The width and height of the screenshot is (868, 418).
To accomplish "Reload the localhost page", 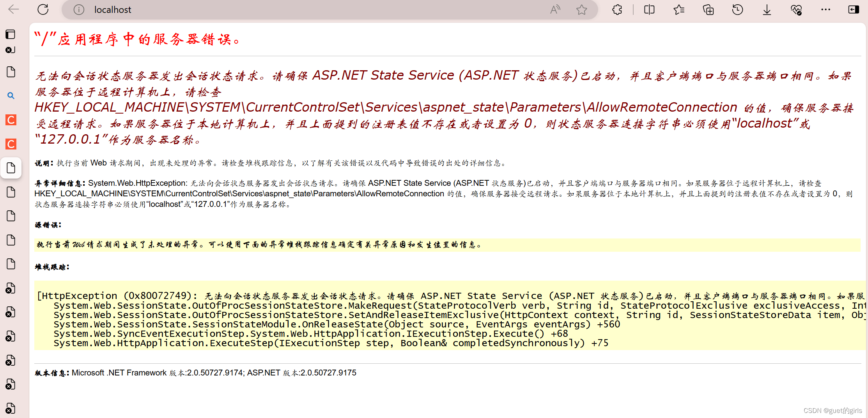I will pos(43,9).
